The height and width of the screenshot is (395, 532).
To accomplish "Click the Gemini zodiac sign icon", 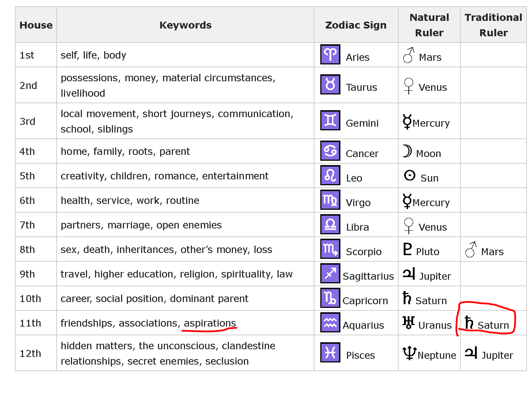I will coord(330,120).
